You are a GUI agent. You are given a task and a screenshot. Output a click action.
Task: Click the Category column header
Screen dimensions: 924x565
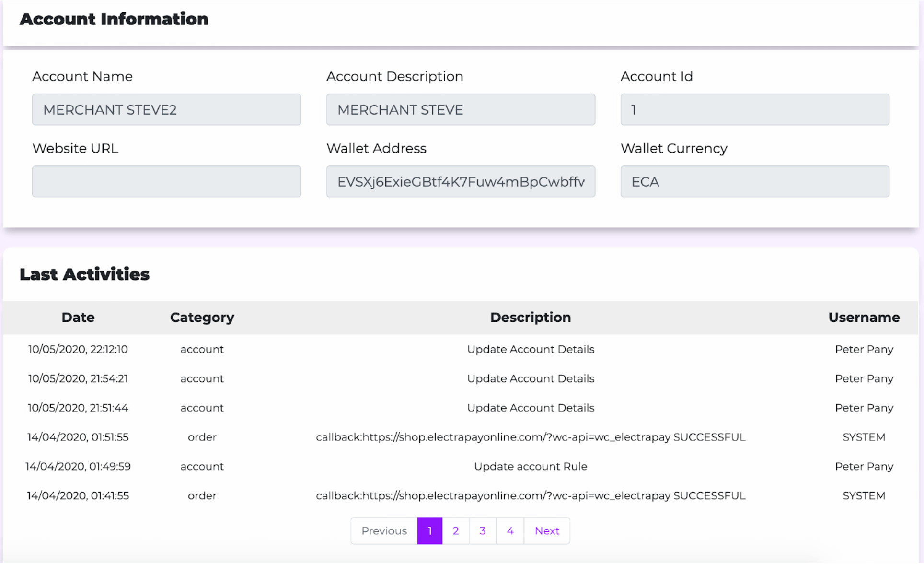tap(202, 318)
